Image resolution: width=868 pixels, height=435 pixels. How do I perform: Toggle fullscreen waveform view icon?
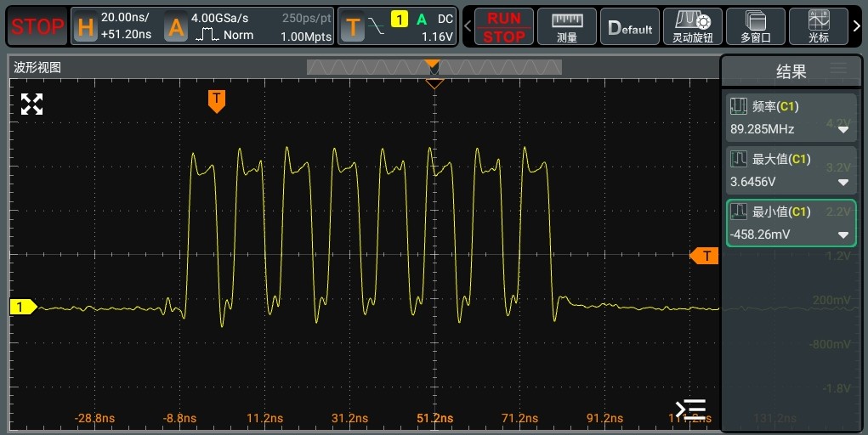[x=31, y=104]
